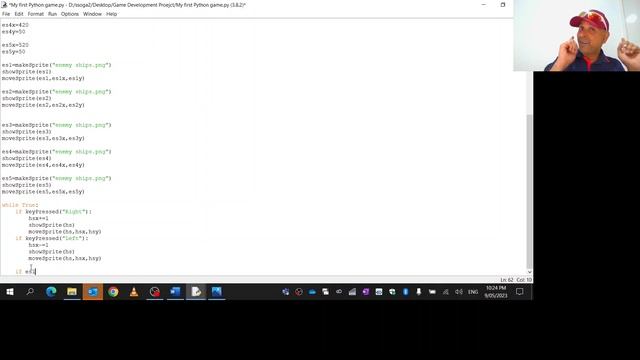640x360 pixels.
Task: Click the 'Ln: 62' status bar entry
Action: (x=507, y=280)
